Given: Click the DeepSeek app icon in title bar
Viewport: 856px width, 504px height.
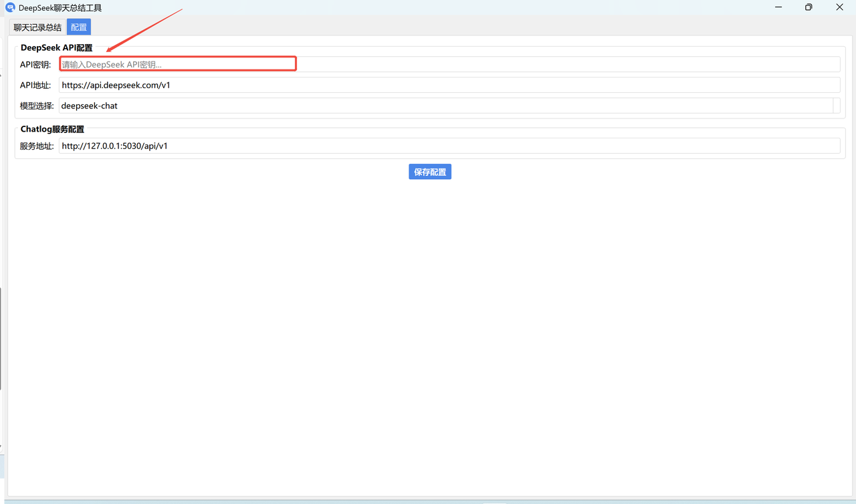Looking at the screenshot, I should point(10,7).
